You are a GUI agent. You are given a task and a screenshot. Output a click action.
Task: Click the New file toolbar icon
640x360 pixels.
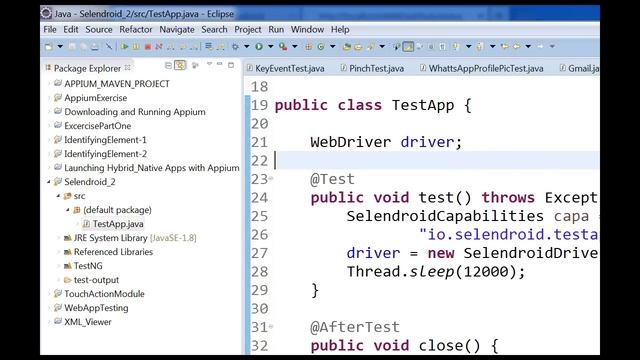(49, 47)
